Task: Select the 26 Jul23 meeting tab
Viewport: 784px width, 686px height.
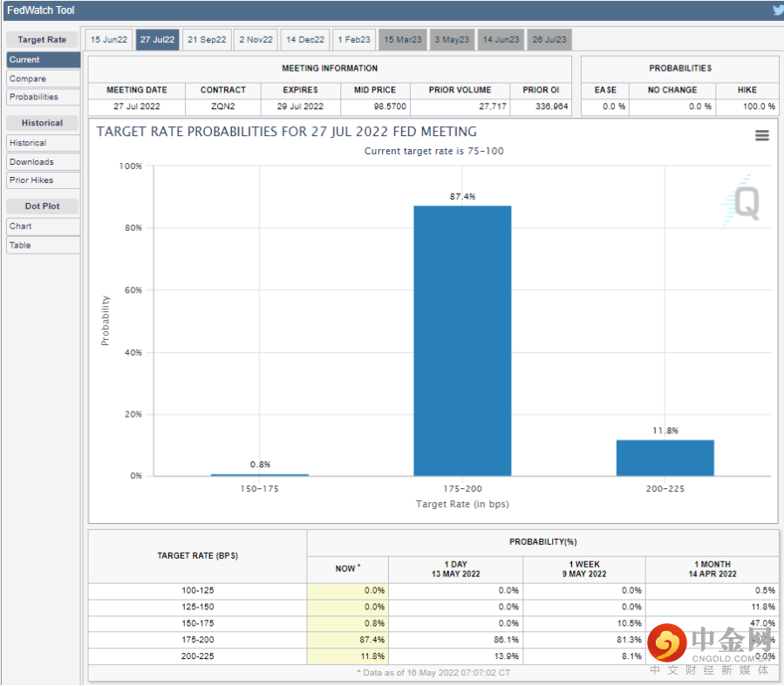Action: coord(549,40)
